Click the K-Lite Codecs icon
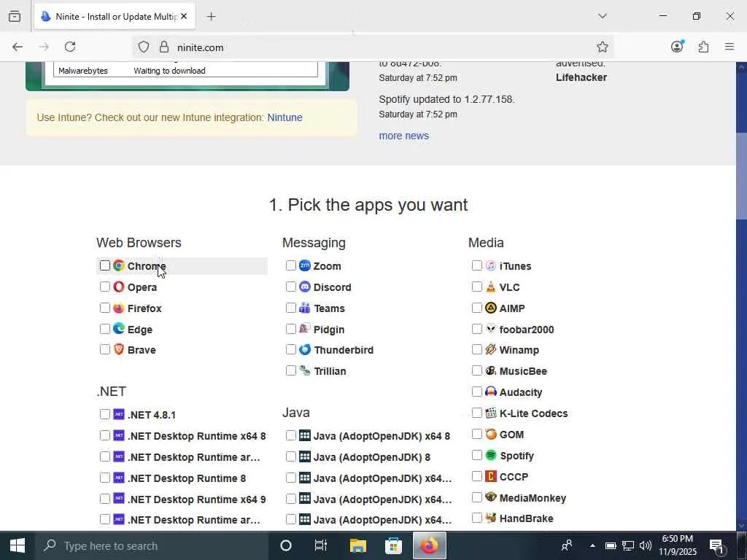747x560 pixels. tap(491, 413)
